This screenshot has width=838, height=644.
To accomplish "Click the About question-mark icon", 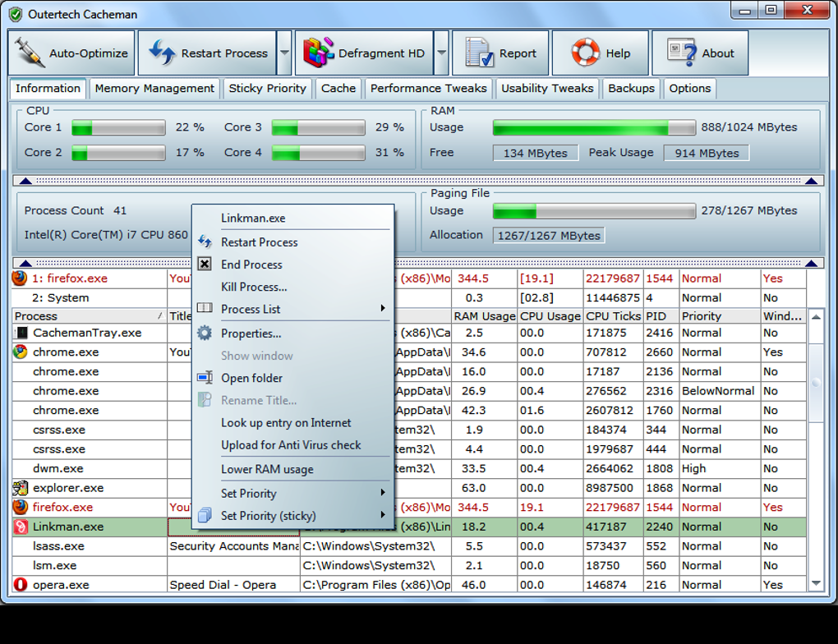I will tap(681, 53).
